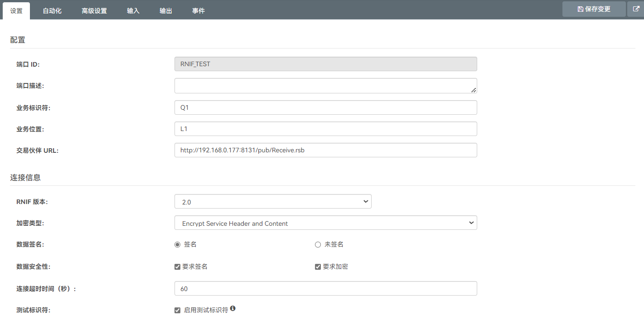The height and width of the screenshot is (321, 644).
Task: Click the info icon beside 启用测试标识符
Action: (232, 308)
